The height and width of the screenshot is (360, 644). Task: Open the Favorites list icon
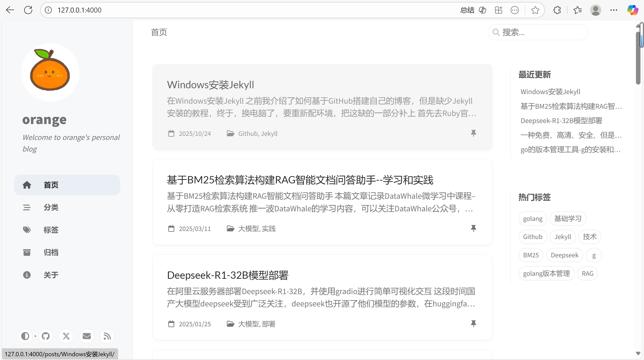pos(578,10)
